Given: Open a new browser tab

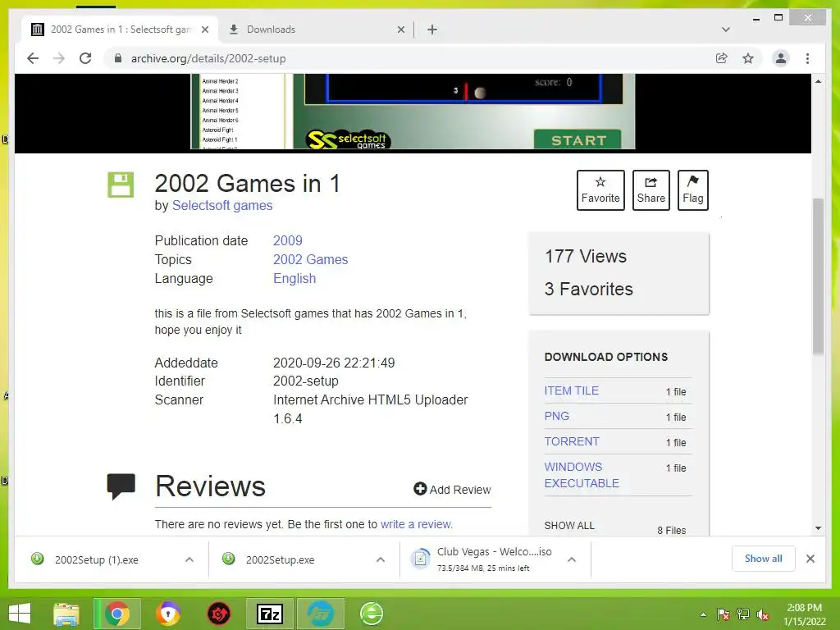Looking at the screenshot, I should click(x=432, y=30).
